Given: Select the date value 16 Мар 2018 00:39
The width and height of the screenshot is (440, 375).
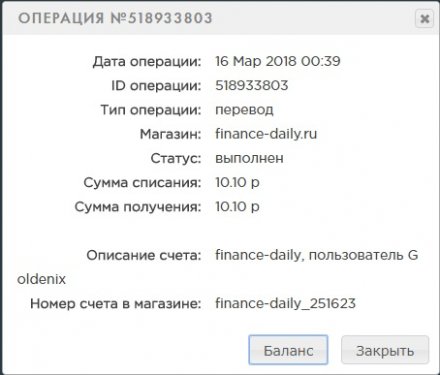Looking at the screenshot, I should point(278,61).
